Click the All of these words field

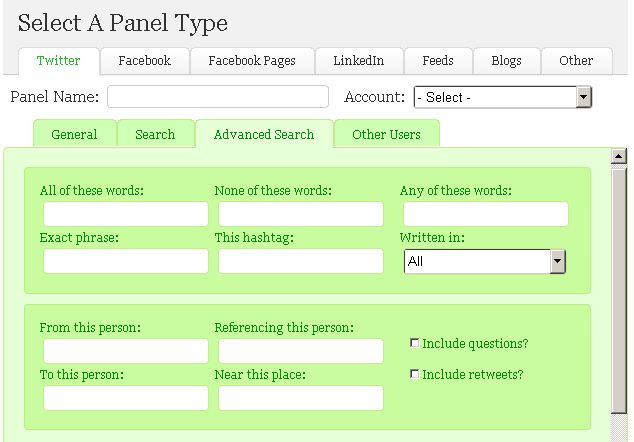pyautogui.click(x=126, y=214)
